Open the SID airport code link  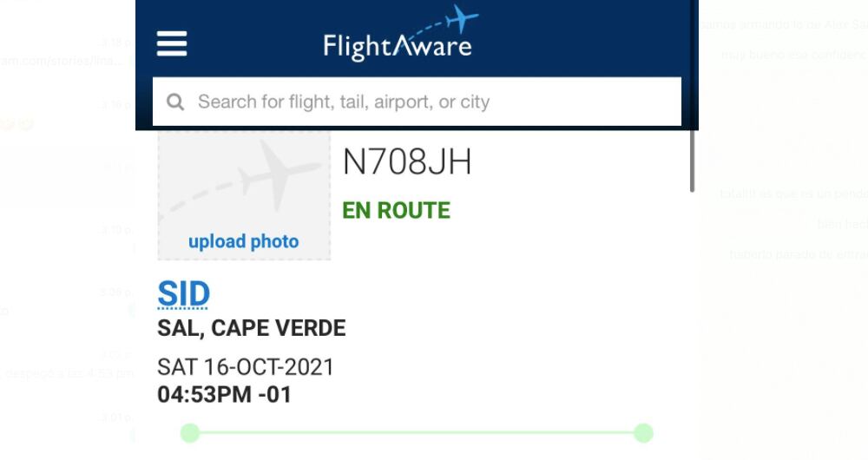[x=183, y=295]
